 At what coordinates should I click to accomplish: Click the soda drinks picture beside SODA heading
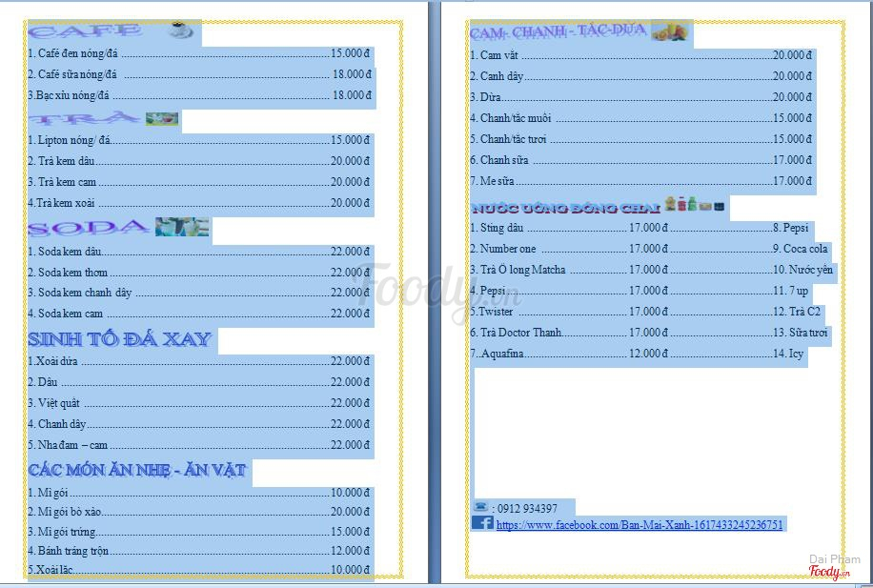tap(182, 227)
